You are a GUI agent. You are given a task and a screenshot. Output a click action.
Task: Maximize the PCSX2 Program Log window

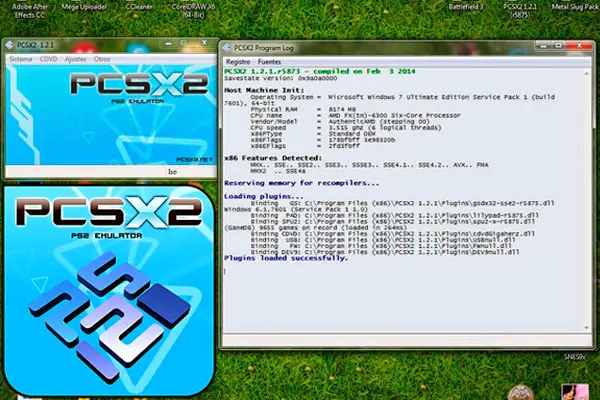(x=558, y=46)
